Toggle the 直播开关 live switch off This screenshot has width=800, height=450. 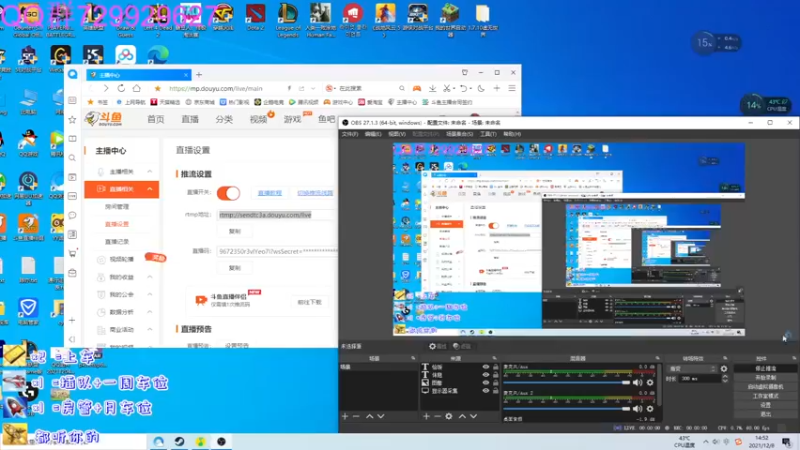click(228, 193)
